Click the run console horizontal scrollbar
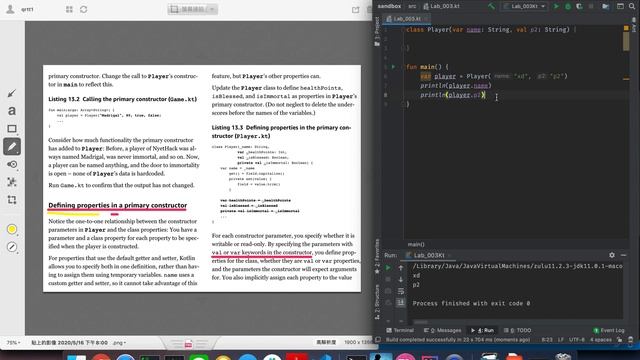Viewport: 640px width, 360px height. pos(421,322)
